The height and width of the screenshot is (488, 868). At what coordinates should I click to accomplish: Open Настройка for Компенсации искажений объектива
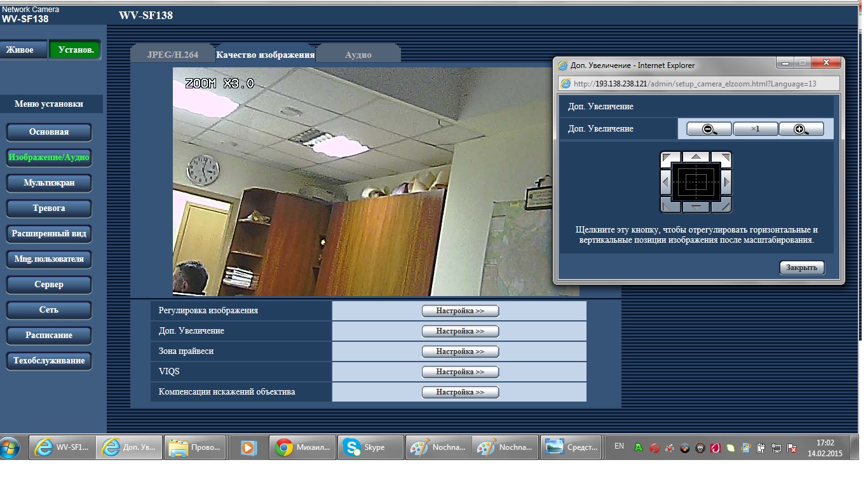pyautogui.click(x=460, y=393)
